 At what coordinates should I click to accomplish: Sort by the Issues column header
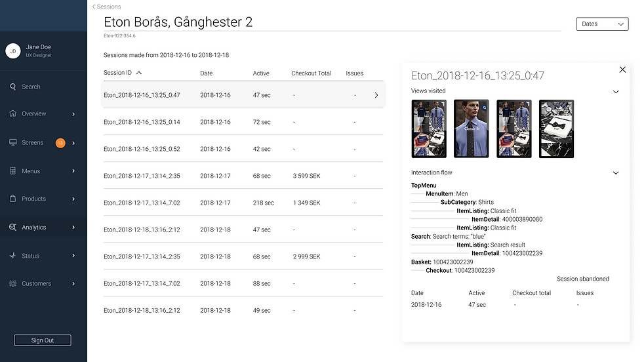coord(354,73)
